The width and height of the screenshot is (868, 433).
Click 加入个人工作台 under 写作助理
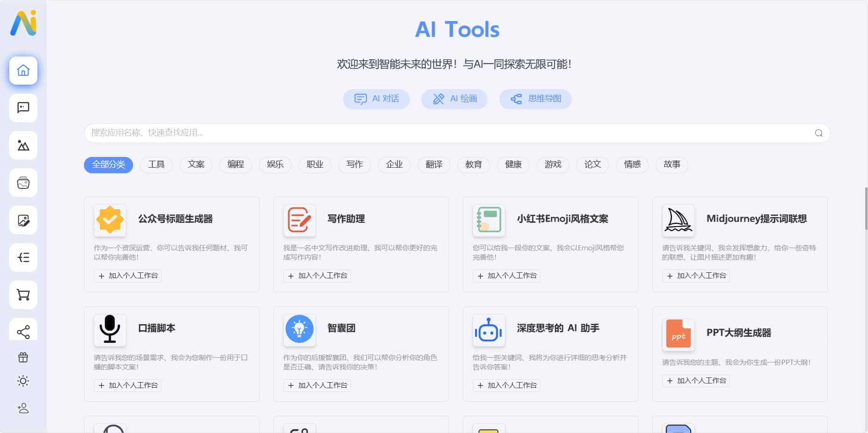point(317,276)
